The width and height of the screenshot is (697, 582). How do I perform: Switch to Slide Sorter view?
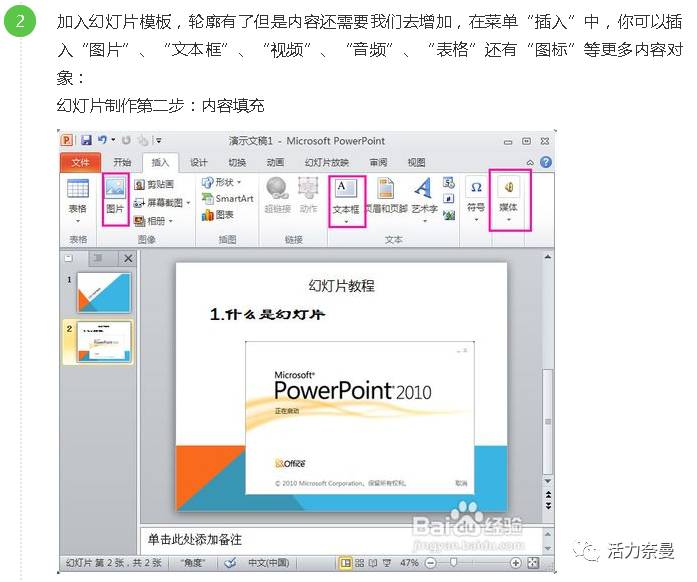click(359, 563)
